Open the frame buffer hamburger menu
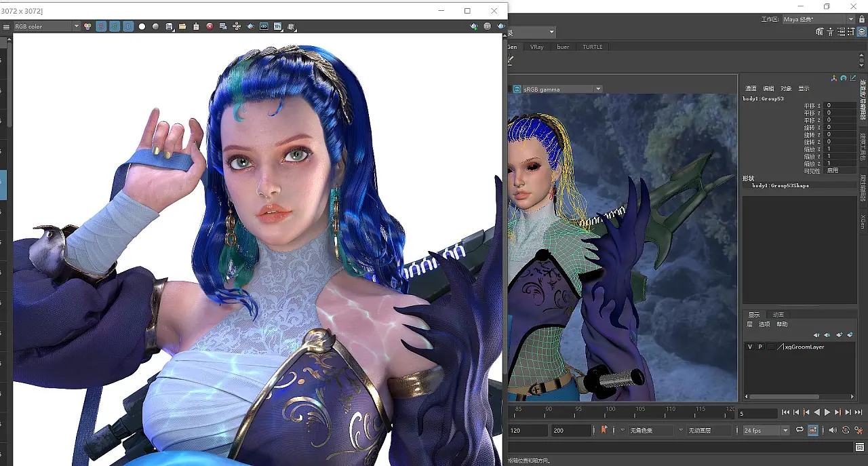This screenshot has width=868, height=466. (6, 26)
